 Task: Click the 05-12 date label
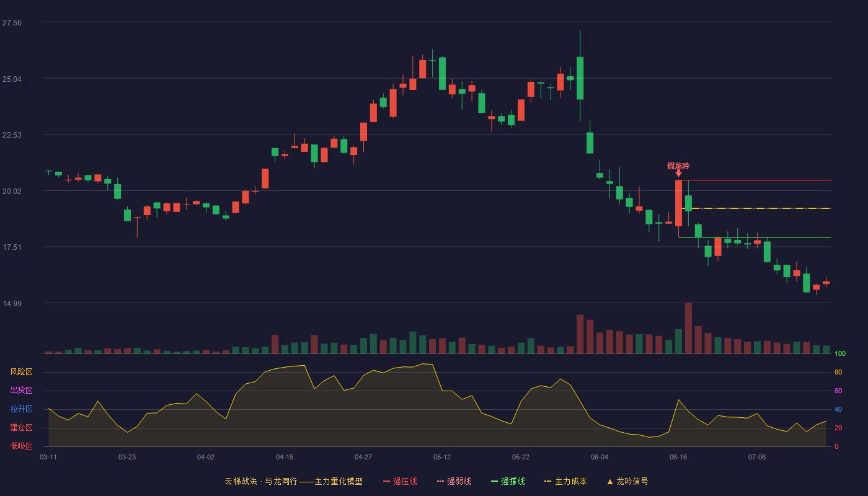(x=442, y=457)
